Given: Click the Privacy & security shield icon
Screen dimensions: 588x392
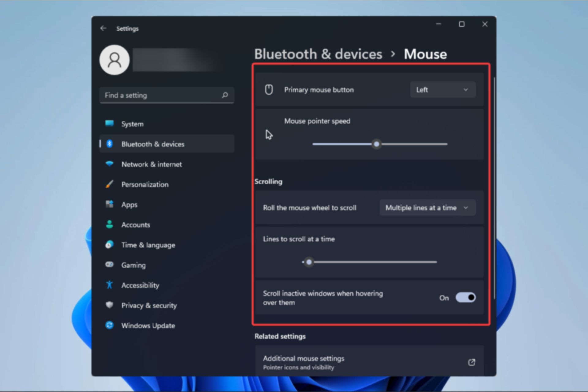Looking at the screenshot, I should pyautogui.click(x=109, y=305).
